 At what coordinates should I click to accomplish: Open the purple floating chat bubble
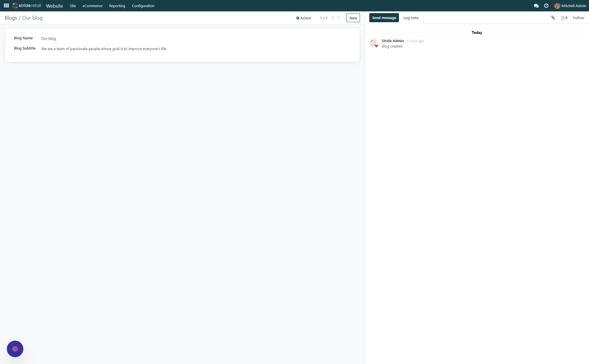[15, 349]
